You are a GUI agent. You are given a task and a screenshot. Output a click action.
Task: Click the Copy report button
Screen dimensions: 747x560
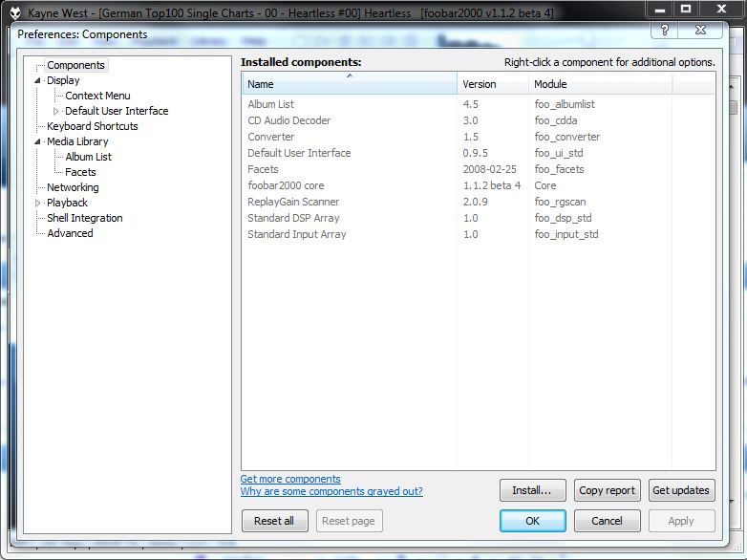pos(607,490)
